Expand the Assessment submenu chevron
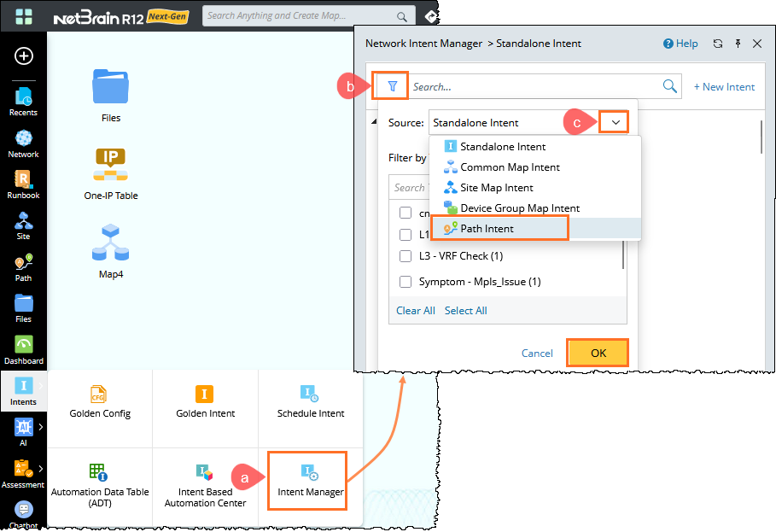776x532 pixels. tap(41, 468)
